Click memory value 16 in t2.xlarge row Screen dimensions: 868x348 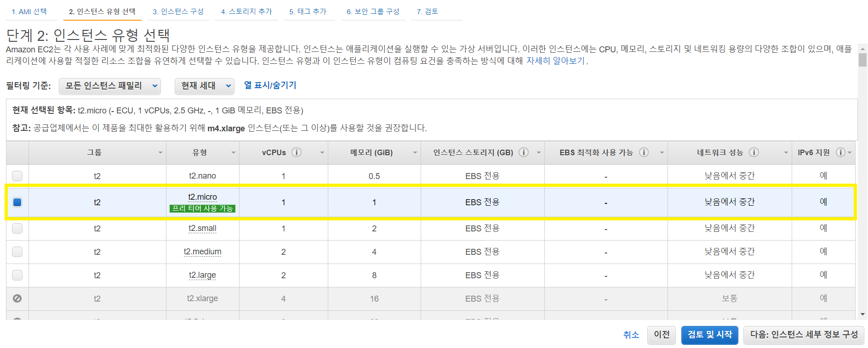374,299
